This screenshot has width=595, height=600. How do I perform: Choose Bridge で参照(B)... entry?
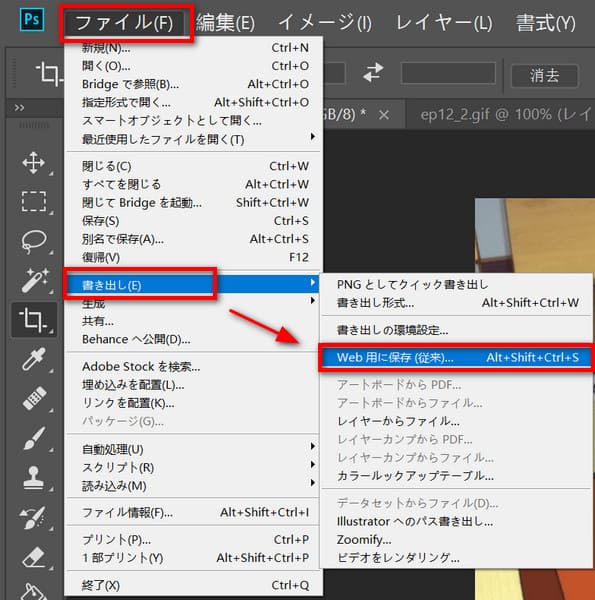195,84
